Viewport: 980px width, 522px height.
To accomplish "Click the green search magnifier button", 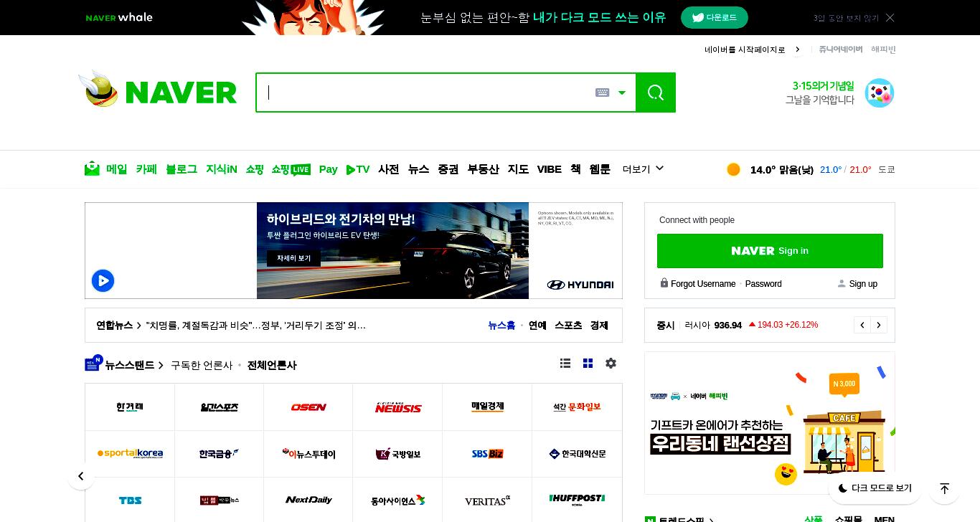I will tap(655, 92).
